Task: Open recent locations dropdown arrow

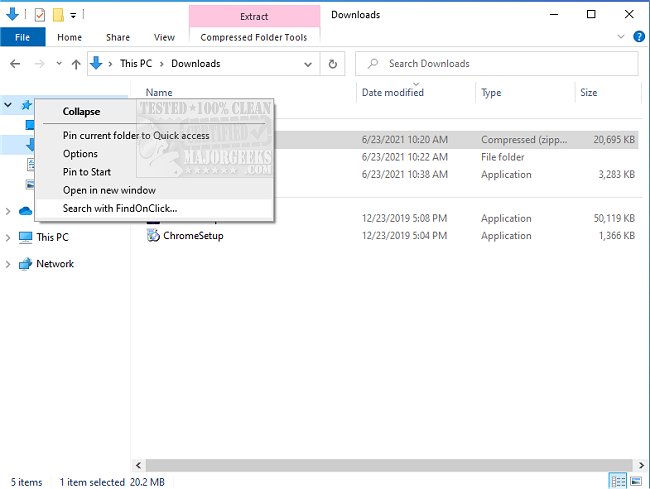Action: (59, 63)
